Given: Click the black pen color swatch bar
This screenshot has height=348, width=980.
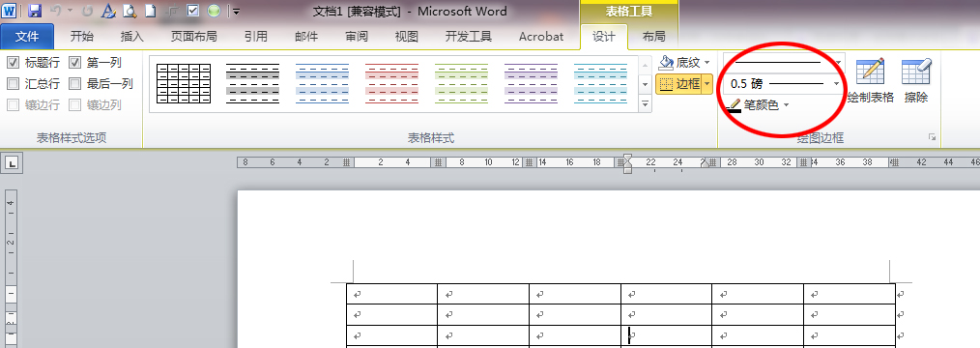Looking at the screenshot, I should pyautogui.click(x=734, y=111).
